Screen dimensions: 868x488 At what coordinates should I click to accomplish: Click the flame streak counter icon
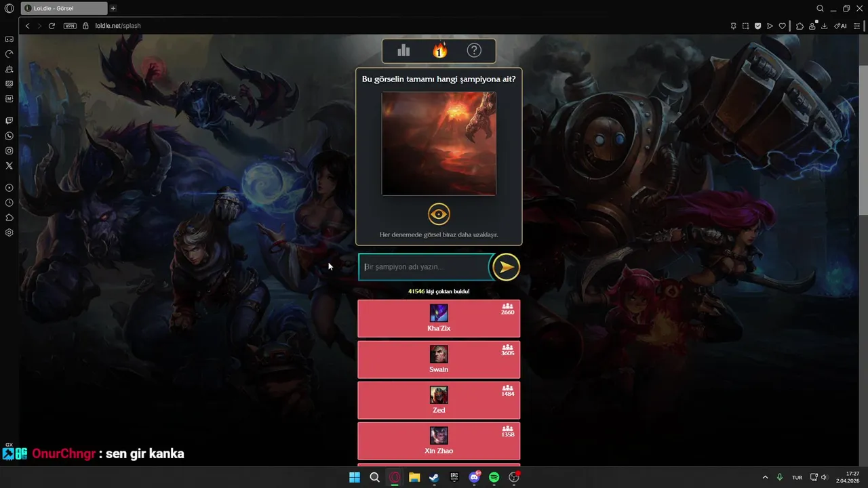(x=439, y=50)
